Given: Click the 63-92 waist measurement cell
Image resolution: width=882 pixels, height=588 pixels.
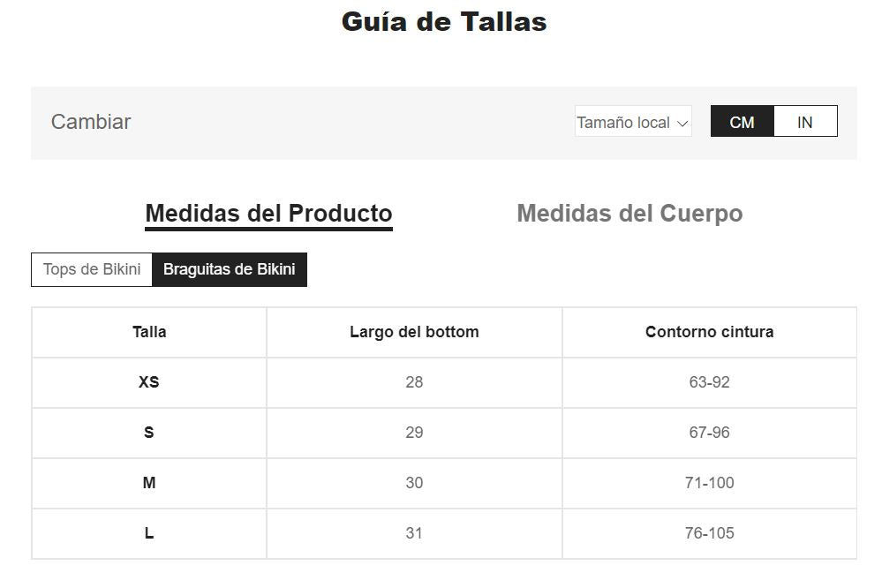Looking at the screenshot, I should pyautogui.click(x=709, y=382).
